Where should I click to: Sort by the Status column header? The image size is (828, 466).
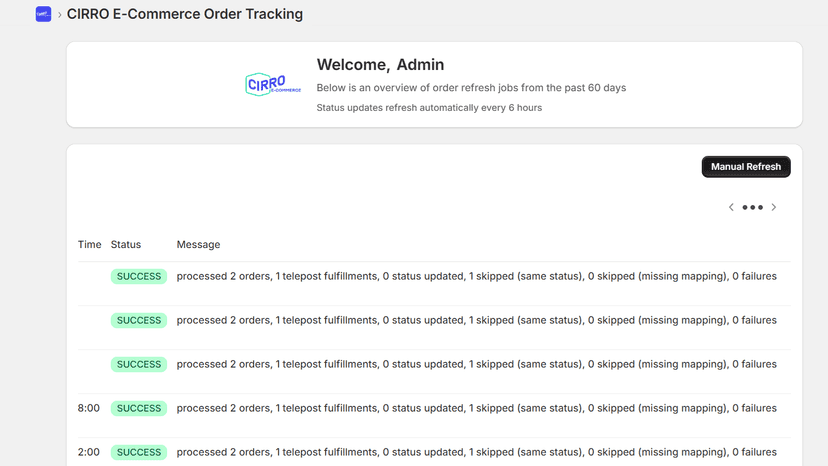point(126,245)
